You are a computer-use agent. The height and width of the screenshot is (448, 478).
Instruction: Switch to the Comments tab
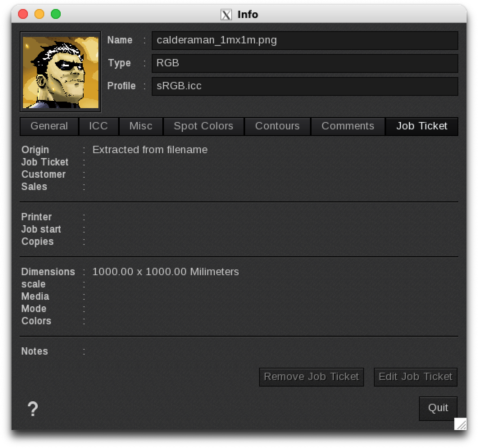348,126
